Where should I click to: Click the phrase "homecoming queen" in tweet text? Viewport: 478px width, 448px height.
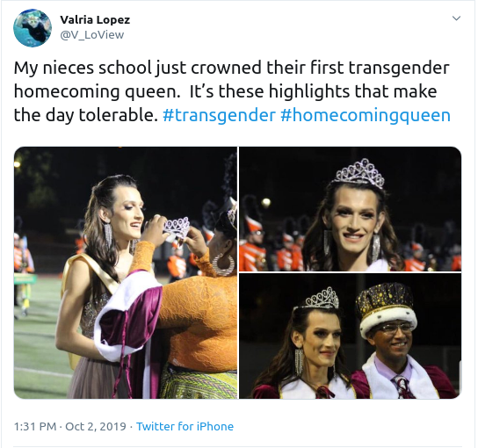[x=98, y=91]
